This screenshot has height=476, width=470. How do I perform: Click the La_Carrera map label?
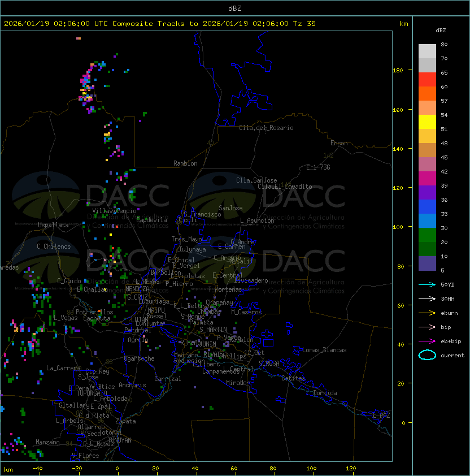point(63,368)
